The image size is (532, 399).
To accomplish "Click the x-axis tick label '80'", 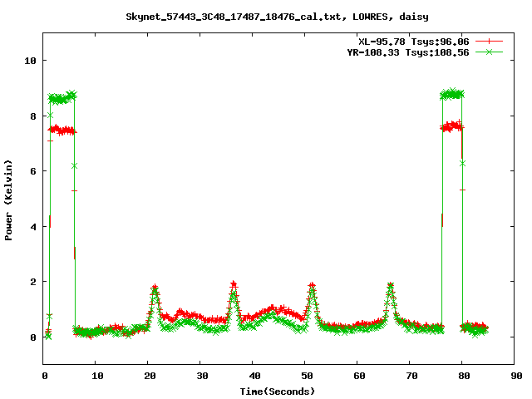I will tap(464, 376).
